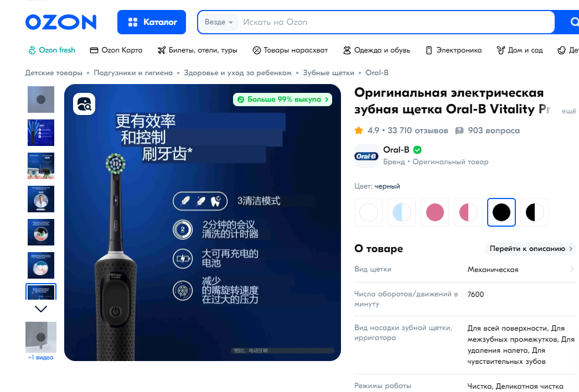Screen dimensions: 579x392
Task: Open 33 710 отзывов reviews
Action: coord(417,130)
